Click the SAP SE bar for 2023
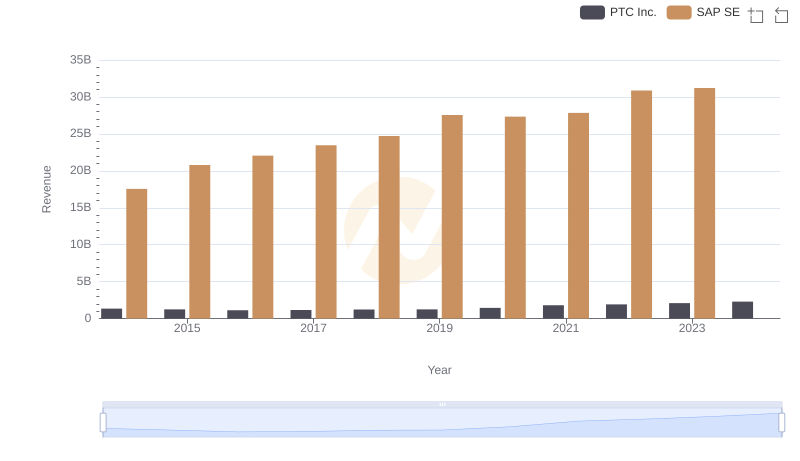The image size is (800, 461). click(705, 203)
